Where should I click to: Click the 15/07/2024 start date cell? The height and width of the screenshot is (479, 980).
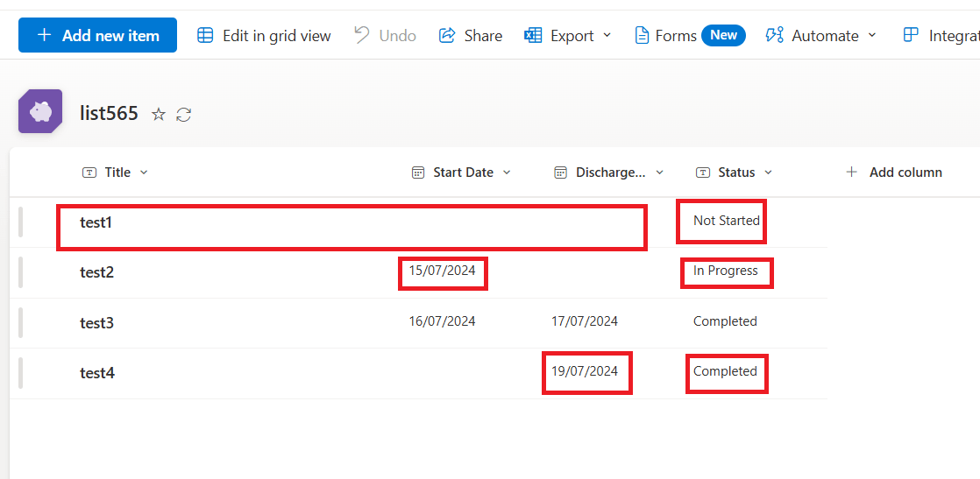click(x=442, y=271)
